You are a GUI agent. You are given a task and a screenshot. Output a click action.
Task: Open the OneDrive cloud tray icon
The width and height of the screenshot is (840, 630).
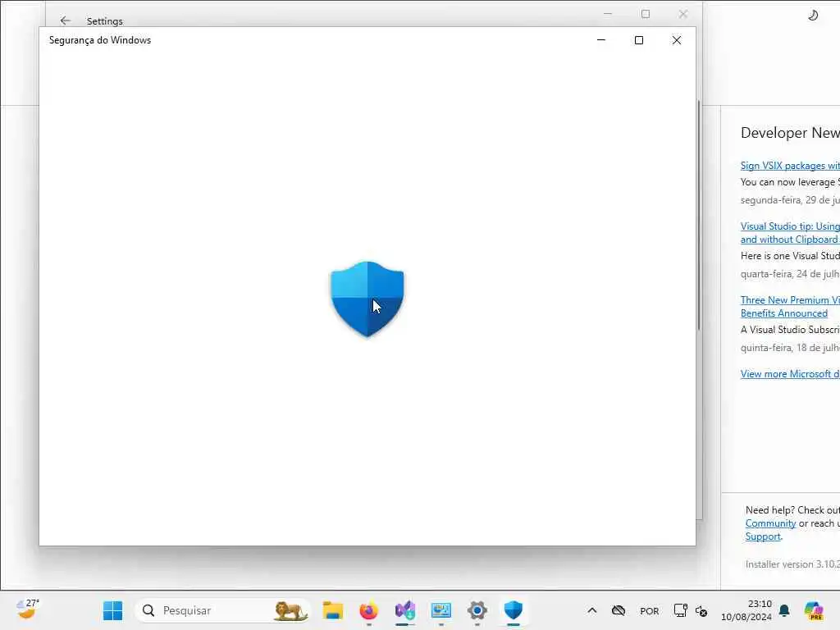619,610
